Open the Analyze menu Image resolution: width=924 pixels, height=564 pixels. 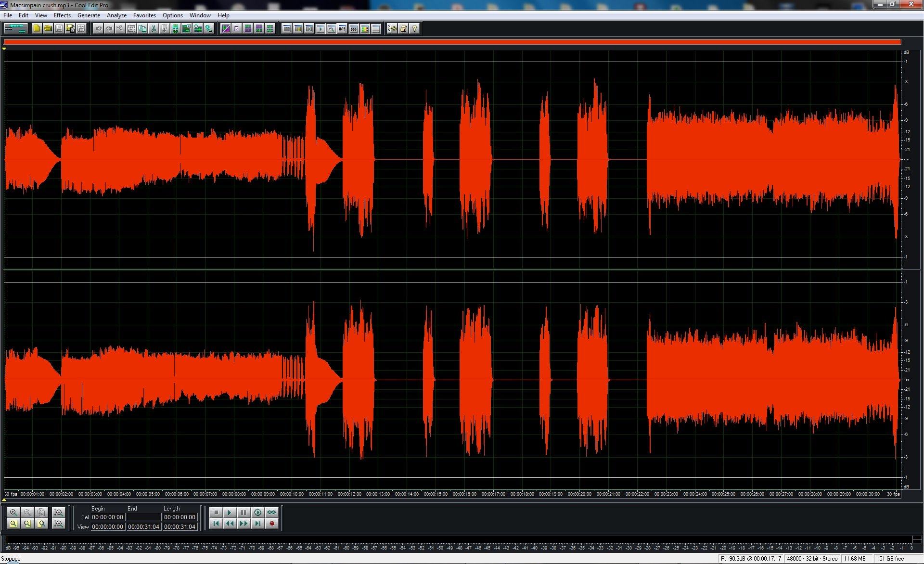pyautogui.click(x=116, y=15)
